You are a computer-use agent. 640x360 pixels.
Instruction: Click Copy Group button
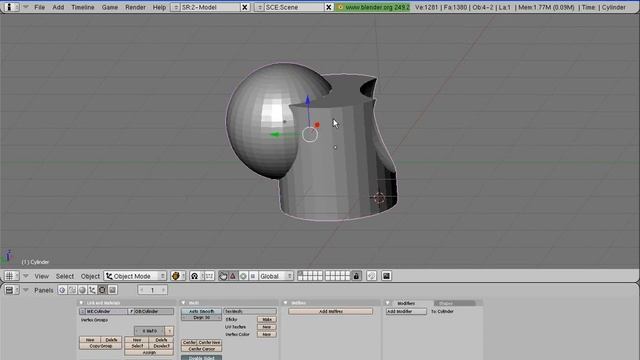point(100,346)
